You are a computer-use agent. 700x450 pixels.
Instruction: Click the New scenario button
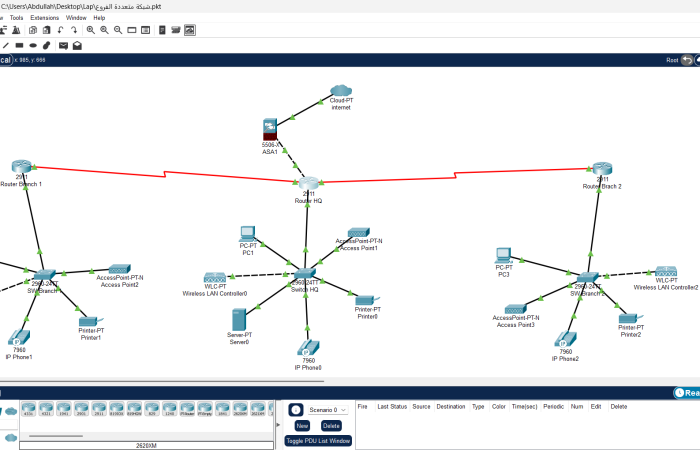click(302, 425)
